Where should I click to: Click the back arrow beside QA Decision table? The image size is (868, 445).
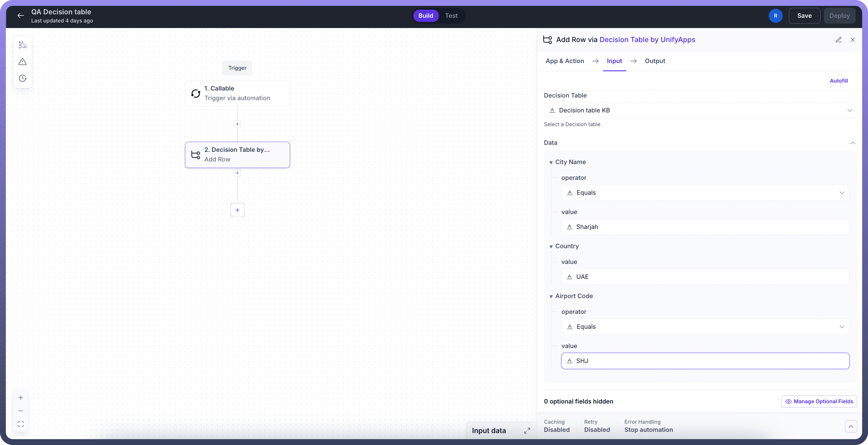[21, 15]
